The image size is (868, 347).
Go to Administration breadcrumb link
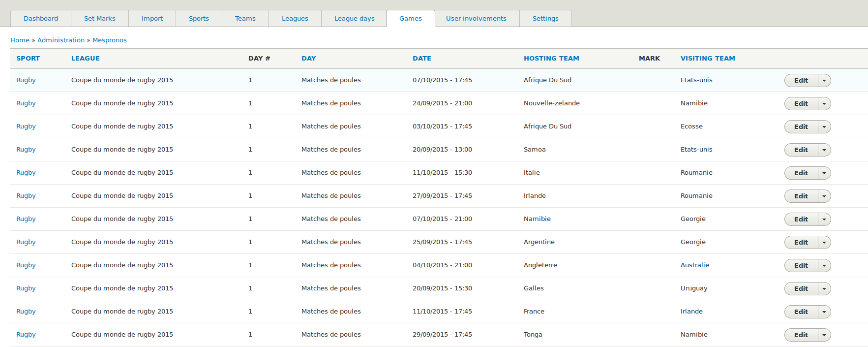coord(61,40)
